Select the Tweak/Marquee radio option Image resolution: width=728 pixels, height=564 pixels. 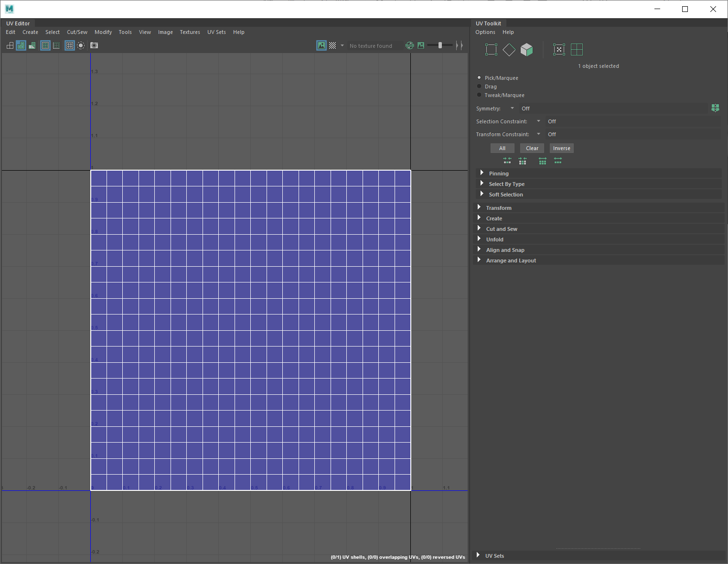[x=480, y=95]
